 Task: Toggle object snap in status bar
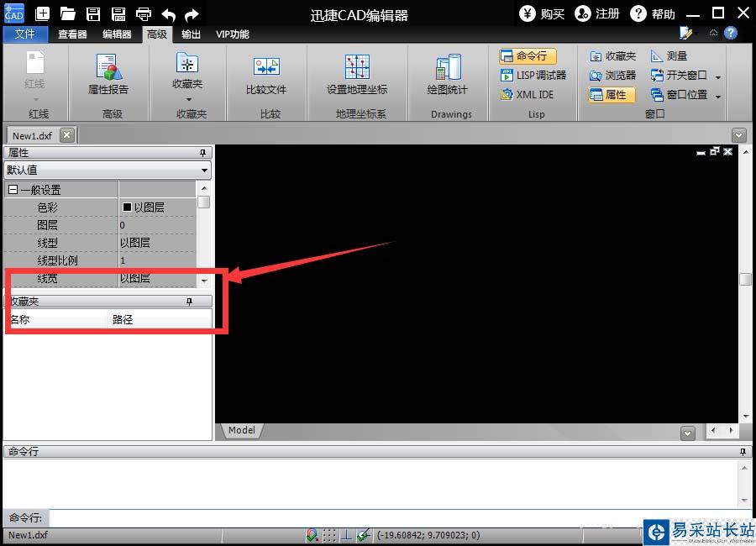tap(312, 535)
